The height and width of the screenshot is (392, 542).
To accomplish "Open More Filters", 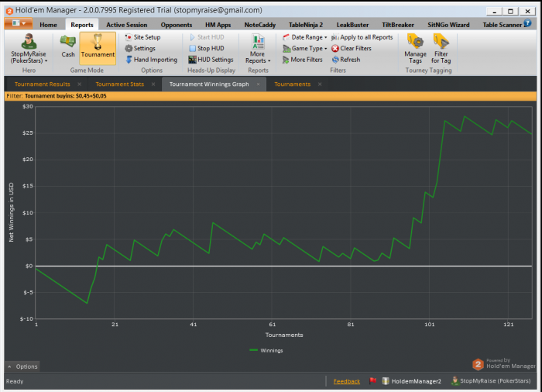I will (302, 60).
